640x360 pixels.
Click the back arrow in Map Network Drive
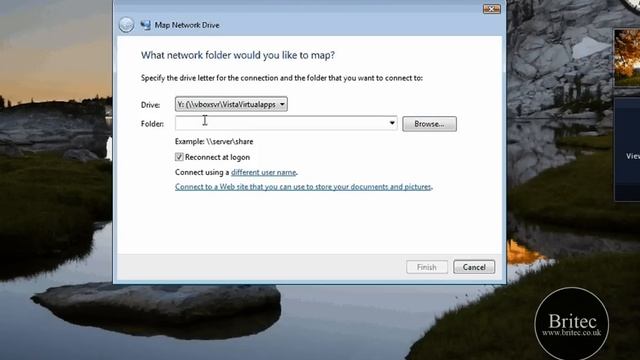126,25
